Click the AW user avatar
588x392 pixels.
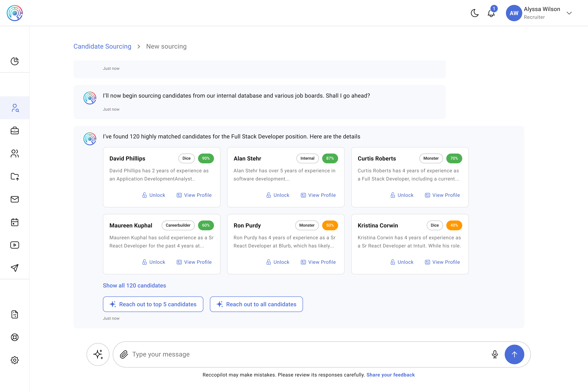coord(514,13)
